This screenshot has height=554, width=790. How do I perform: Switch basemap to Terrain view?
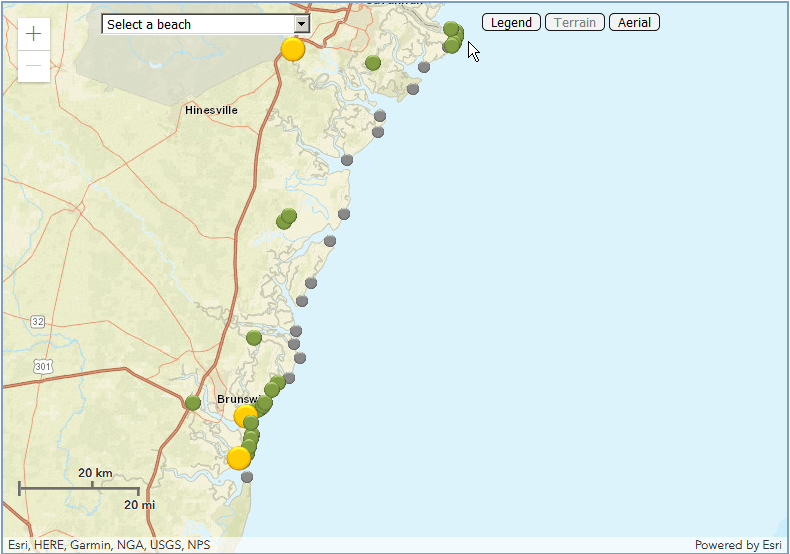pos(575,22)
